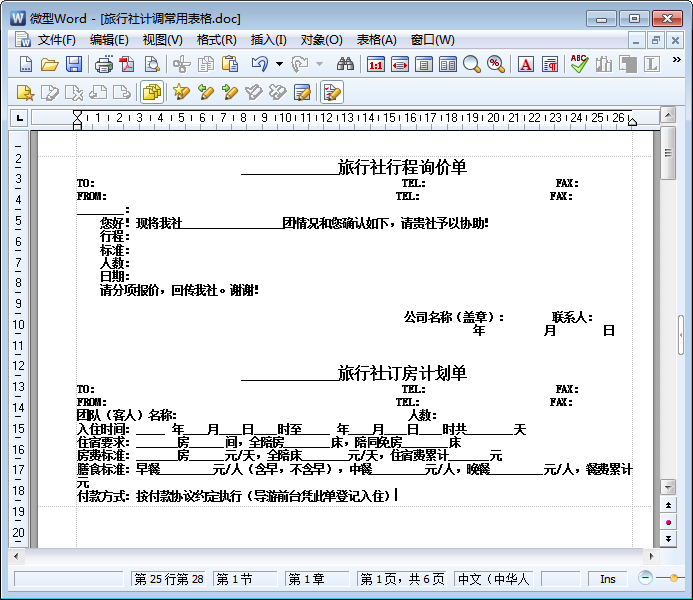Image resolution: width=693 pixels, height=600 pixels.
Task: Open the 视图(V) menu
Action: (163, 40)
